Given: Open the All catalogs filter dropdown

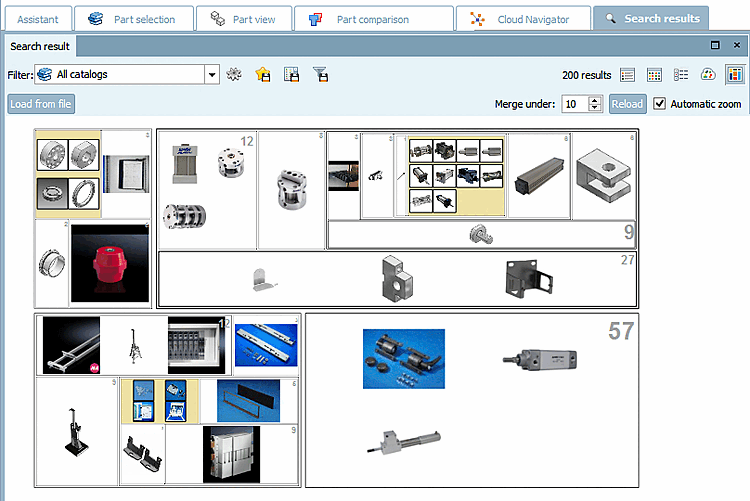Looking at the screenshot, I should click(212, 75).
